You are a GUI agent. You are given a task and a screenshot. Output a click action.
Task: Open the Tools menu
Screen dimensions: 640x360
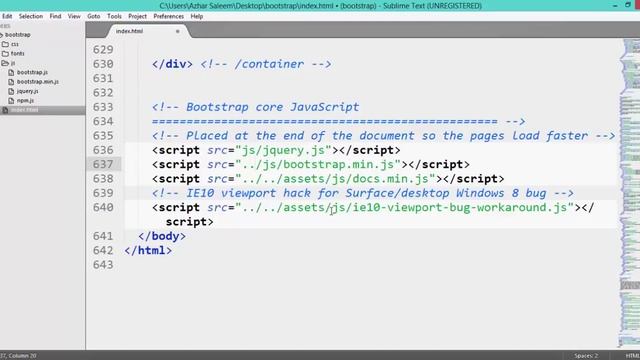click(x=114, y=16)
